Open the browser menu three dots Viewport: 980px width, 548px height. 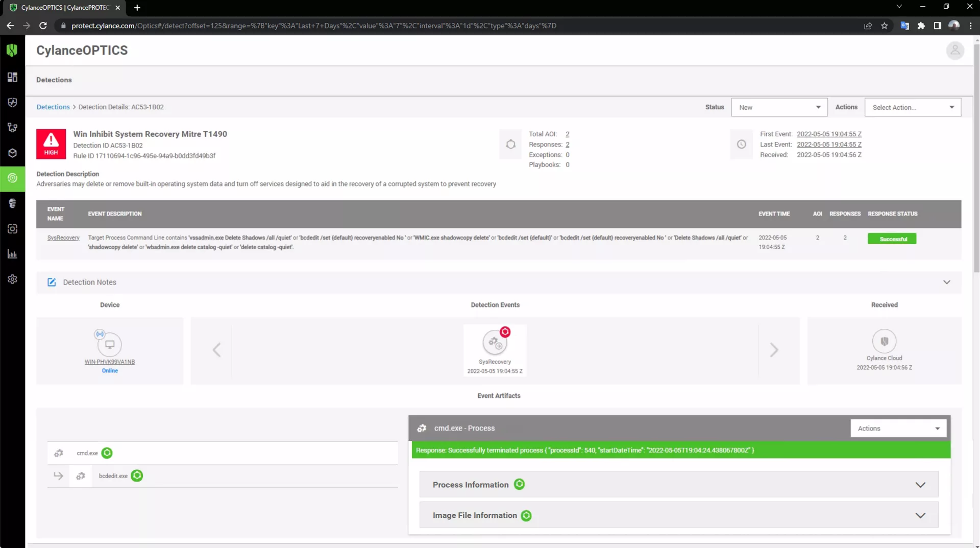(971, 26)
